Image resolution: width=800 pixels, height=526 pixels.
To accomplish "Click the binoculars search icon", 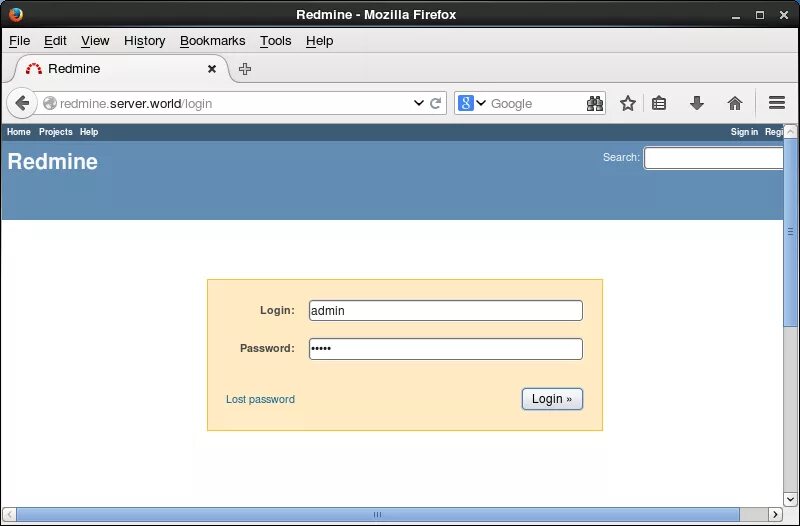I will pyautogui.click(x=595, y=104).
